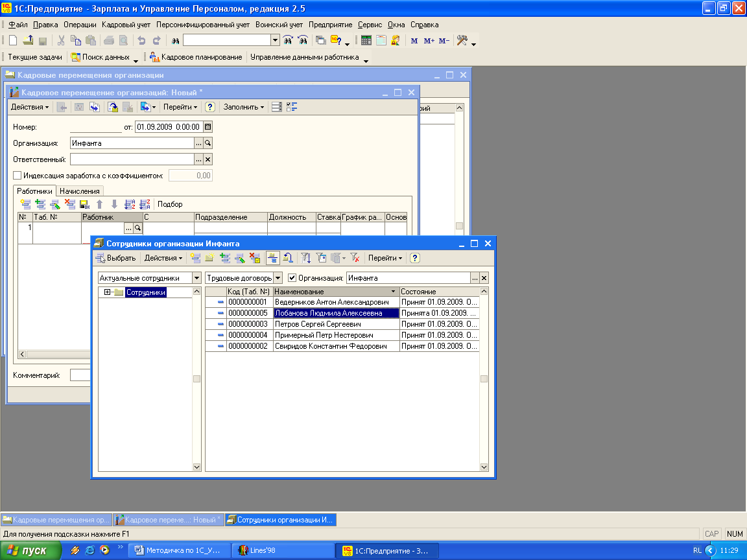Open the main toolbar search combo dropdown arrow
This screenshot has height=560, width=747.
(x=275, y=40)
